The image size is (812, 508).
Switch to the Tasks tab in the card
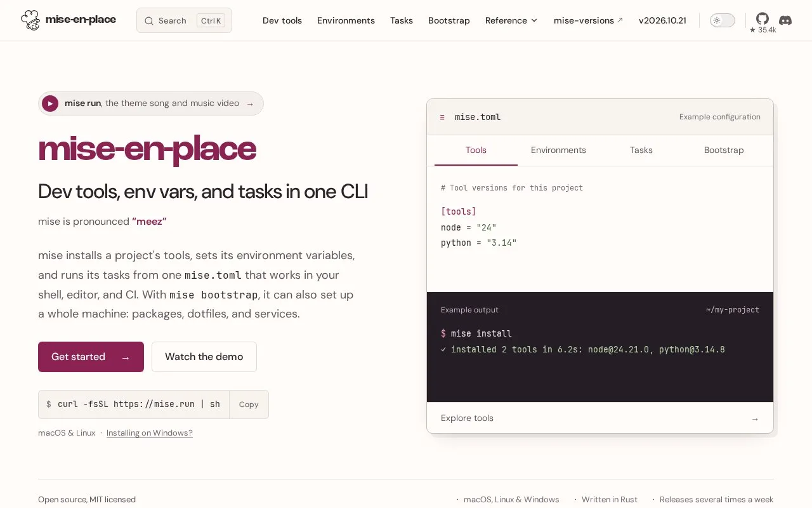[641, 150]
